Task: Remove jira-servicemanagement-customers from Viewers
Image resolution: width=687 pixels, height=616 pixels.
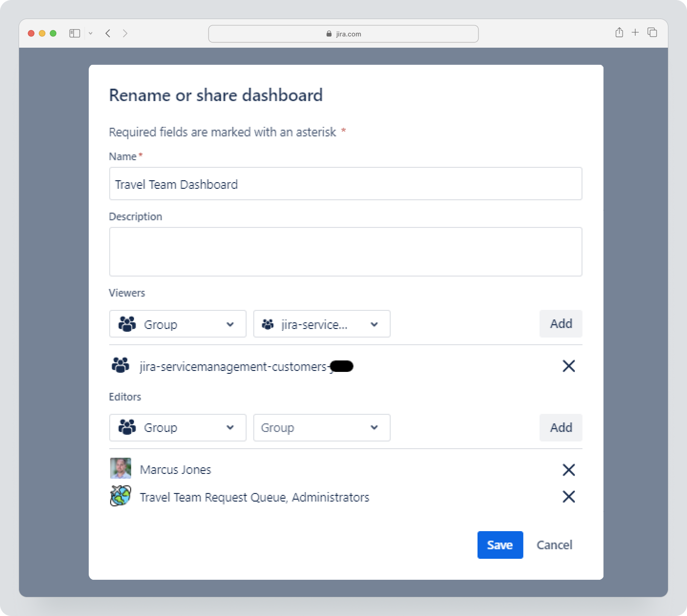Action: click(x=569, y=366)
